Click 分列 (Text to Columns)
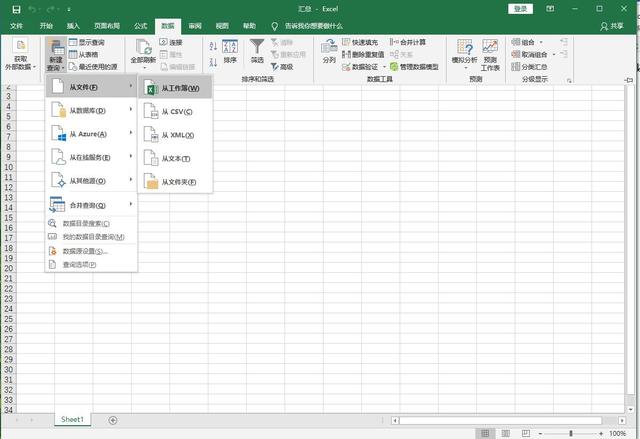 [329, 51]
